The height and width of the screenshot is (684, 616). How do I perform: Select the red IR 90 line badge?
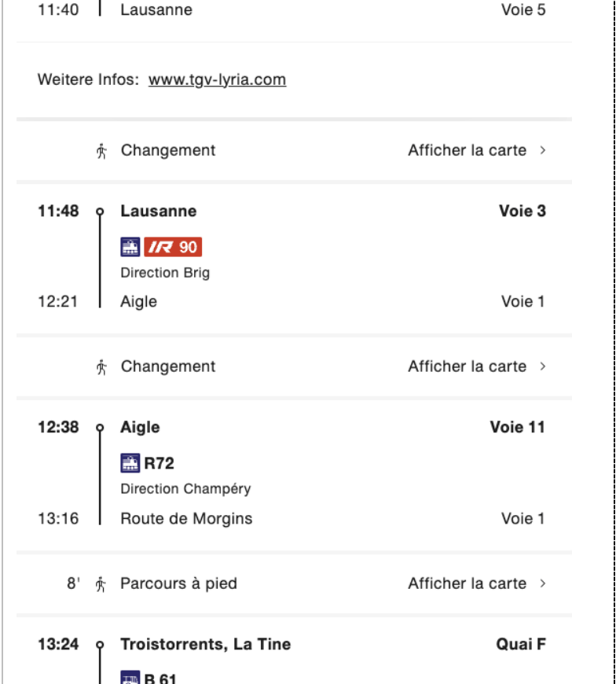[x=173, y=247]
